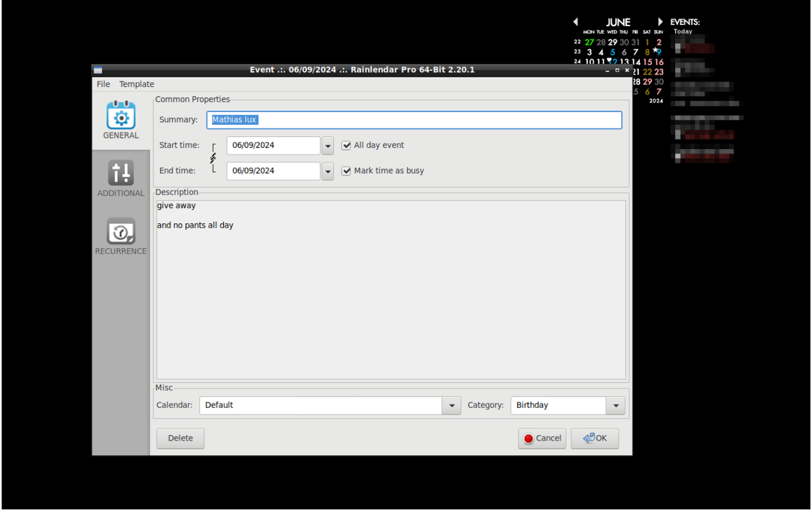This screenshot has height=510, width=812.
Task: Open the File menu
Action: point(103,84)
